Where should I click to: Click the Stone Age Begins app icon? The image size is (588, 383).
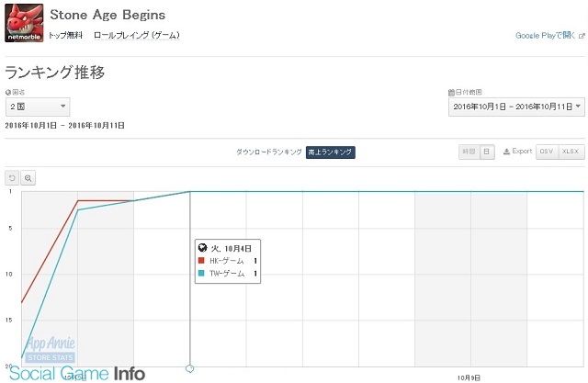pos(24,23)
